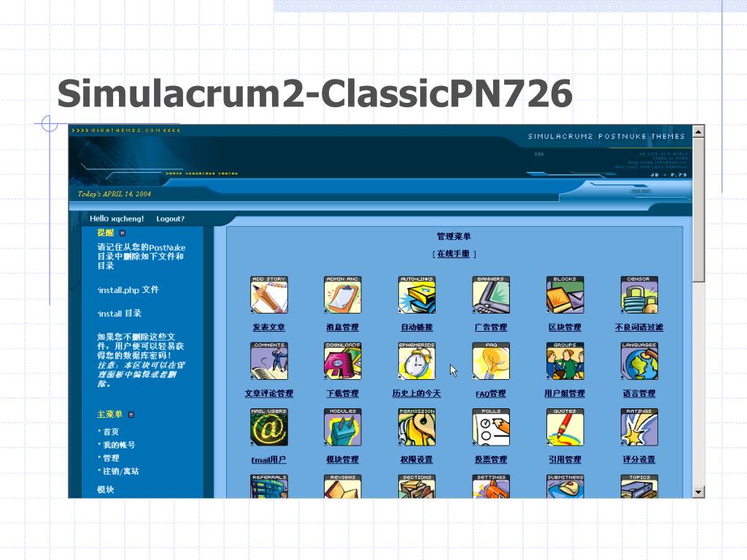Click the scrollbar up arrow
Screen dimensions: 747x560
698,131
